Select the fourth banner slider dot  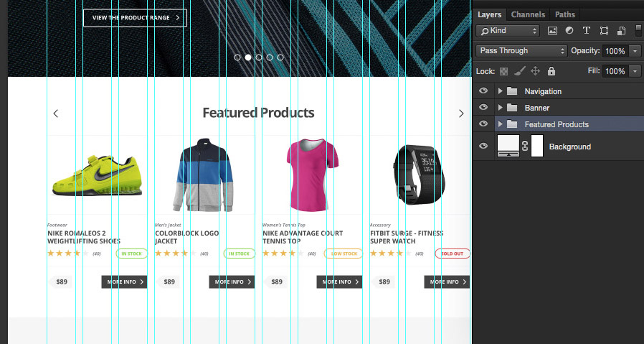[270, 57]
